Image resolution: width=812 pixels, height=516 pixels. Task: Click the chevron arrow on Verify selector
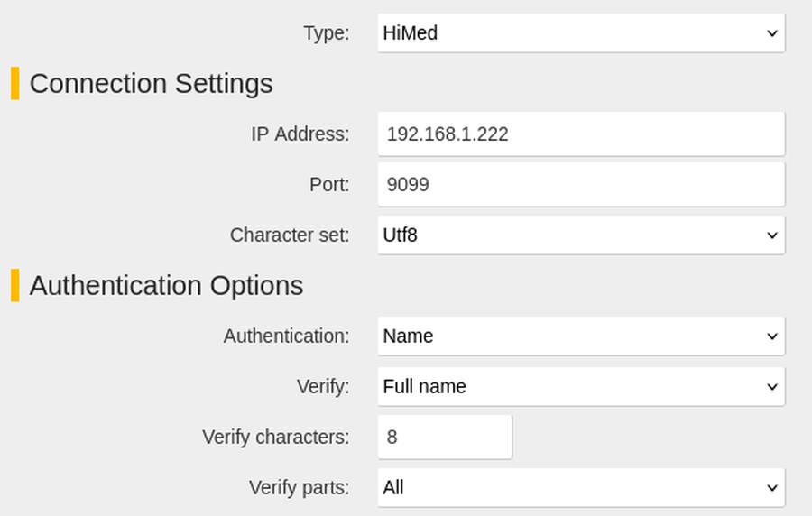point(771,387)
